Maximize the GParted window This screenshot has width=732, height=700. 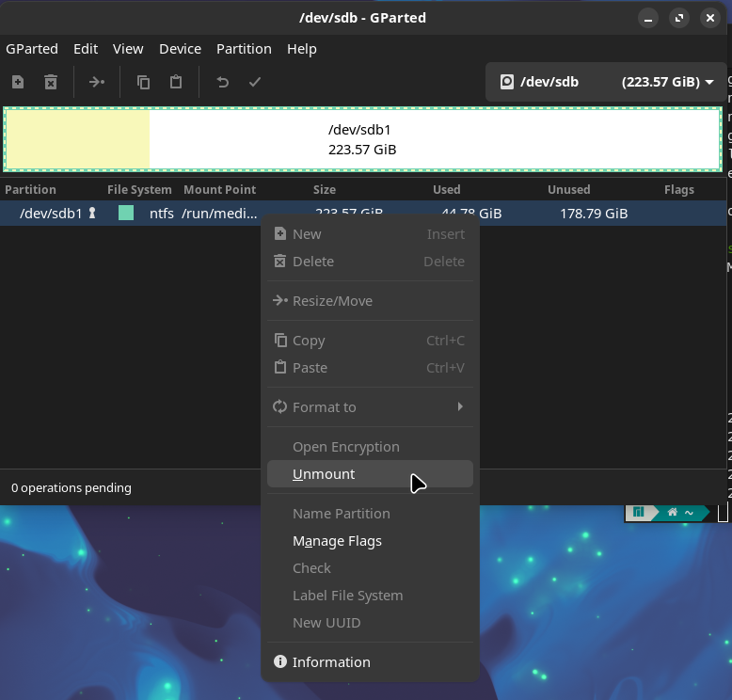(678, 18)
